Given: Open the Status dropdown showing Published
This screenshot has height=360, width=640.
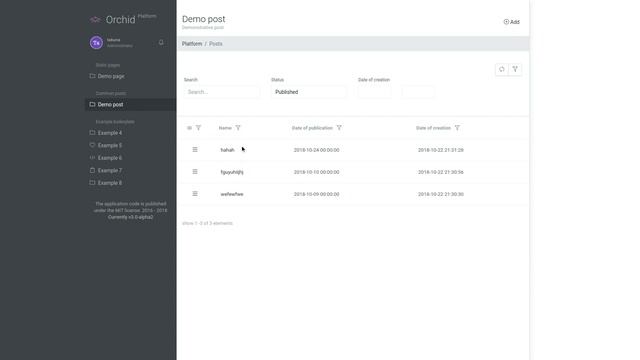Looking at the screenshot, I should point(309,92).
